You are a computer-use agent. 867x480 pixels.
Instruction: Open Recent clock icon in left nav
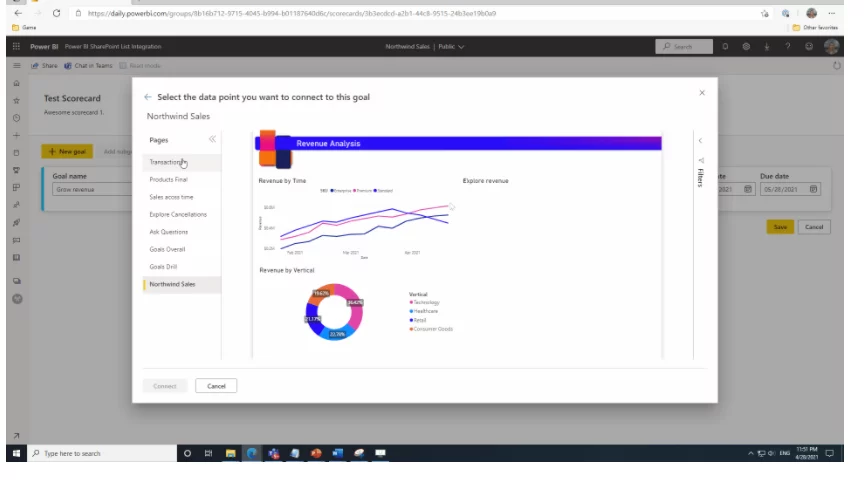[17, 118]
